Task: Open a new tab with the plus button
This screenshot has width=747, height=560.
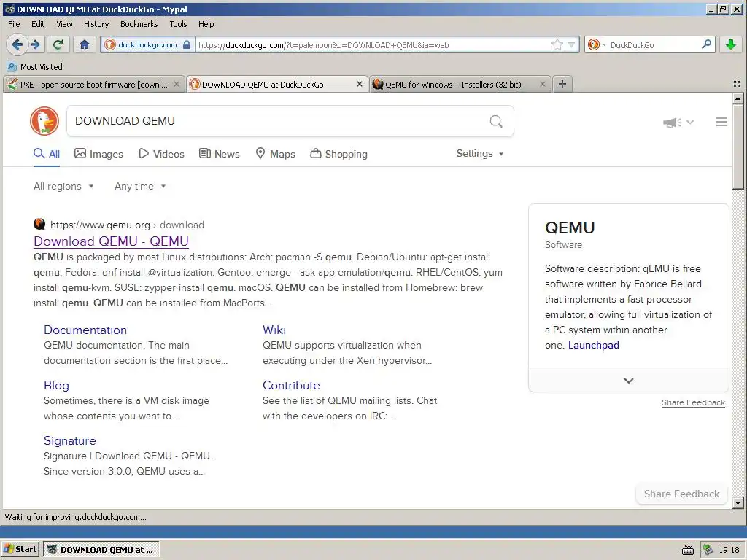Action: pos(562,84)
